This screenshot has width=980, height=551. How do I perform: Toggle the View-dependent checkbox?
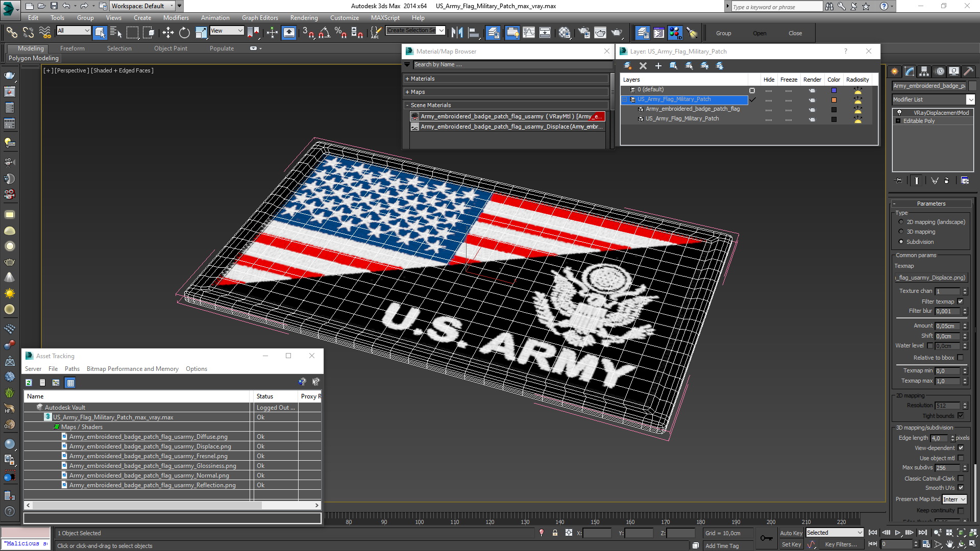click(960, 448)
